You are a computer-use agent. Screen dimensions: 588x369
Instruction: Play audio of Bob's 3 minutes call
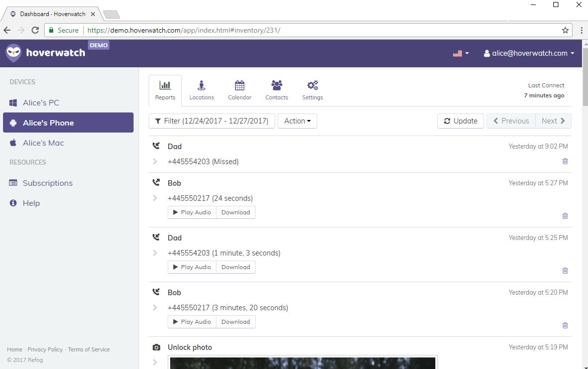192,322
